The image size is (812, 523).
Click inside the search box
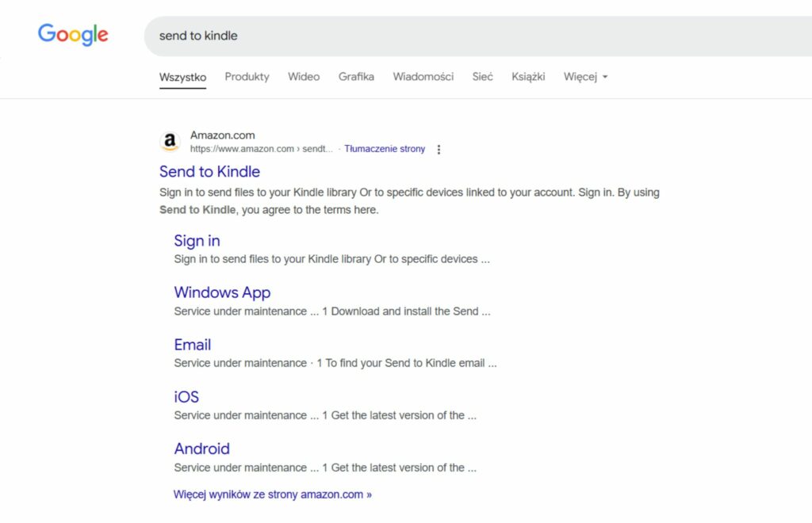[x=477, y=36]
